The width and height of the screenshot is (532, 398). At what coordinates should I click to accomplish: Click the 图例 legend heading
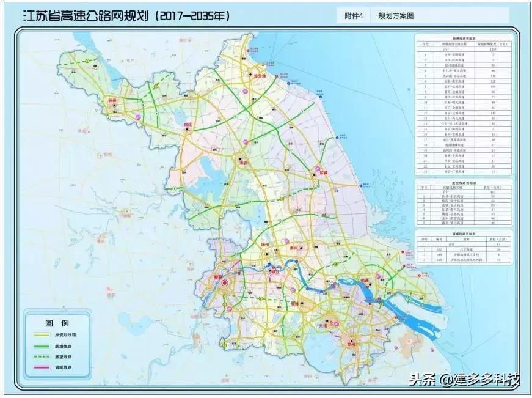57,323
